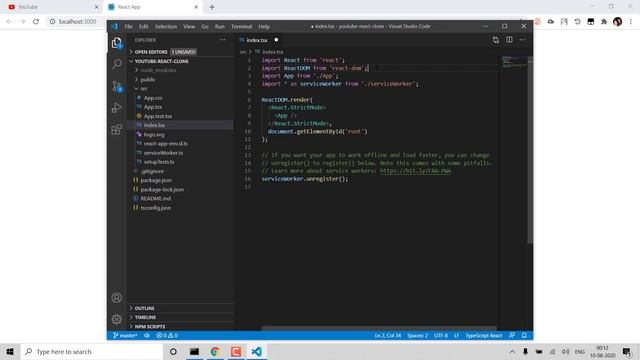640x360 pixels.
Task: Reload the Chrome page
Action: 36,22
